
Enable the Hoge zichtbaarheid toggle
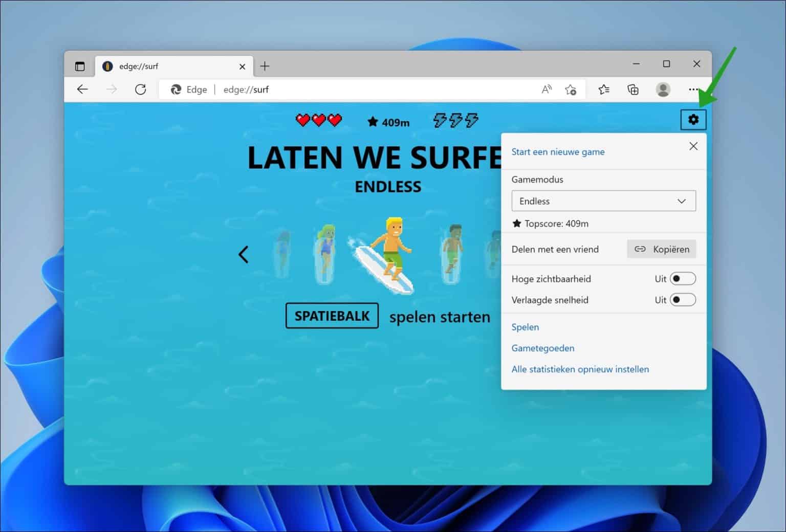coord(684,278)
